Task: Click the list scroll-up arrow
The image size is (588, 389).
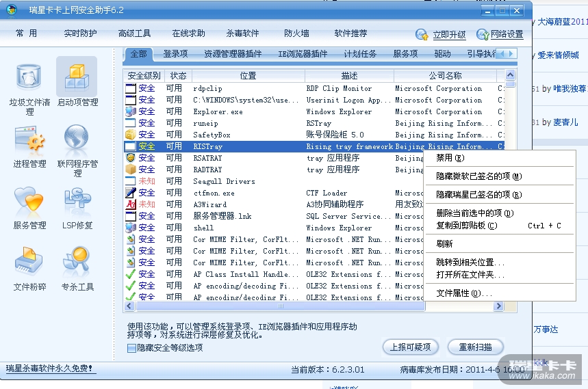Action: (510, 75)
